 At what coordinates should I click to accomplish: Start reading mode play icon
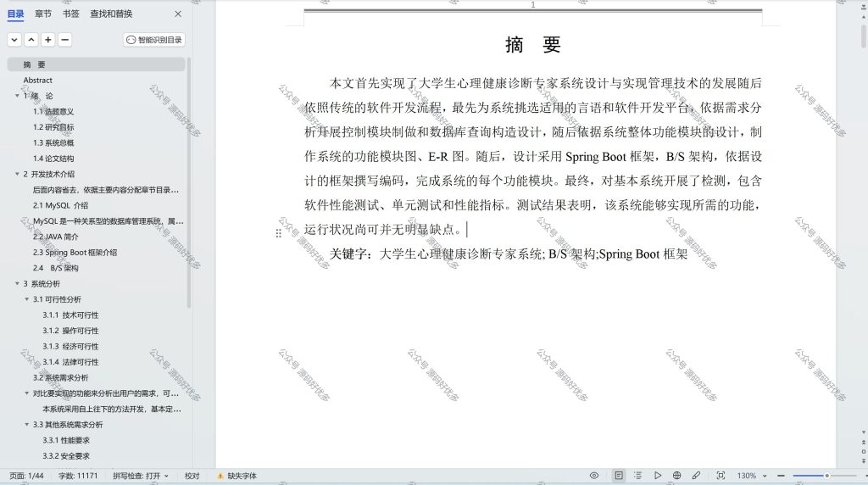657,476
